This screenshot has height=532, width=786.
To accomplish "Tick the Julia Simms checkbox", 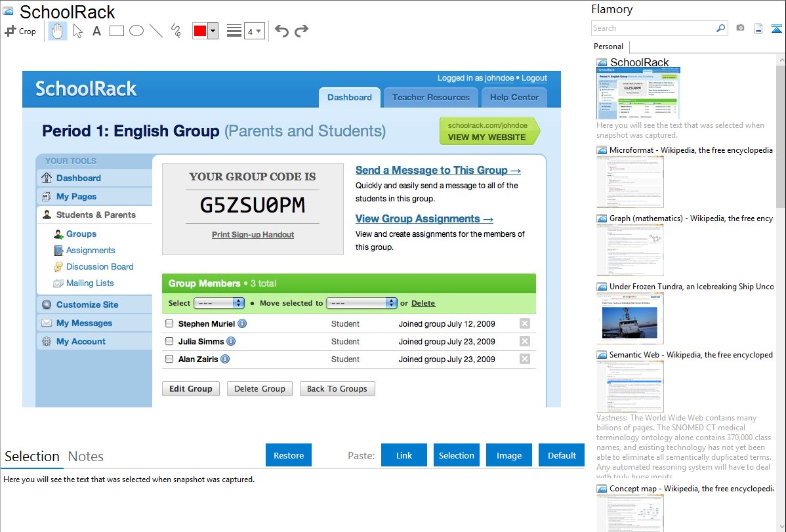I will coord(169,341).
